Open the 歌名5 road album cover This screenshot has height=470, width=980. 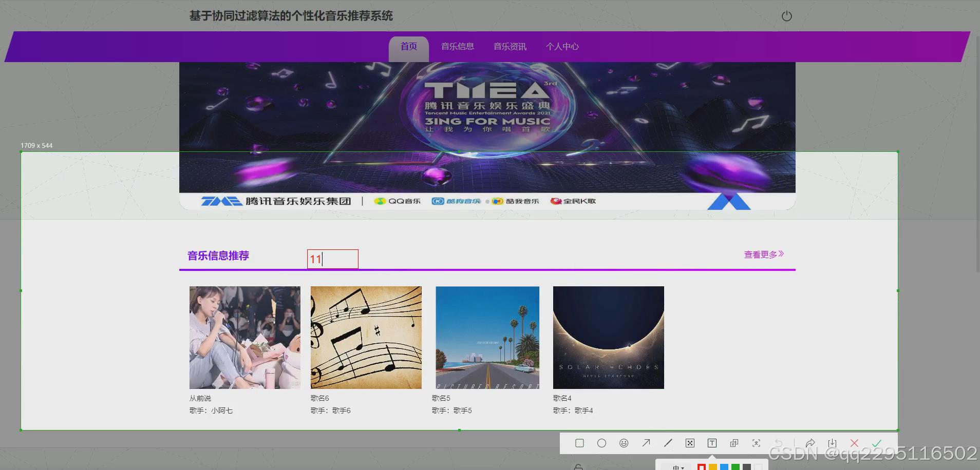point(487,338)
